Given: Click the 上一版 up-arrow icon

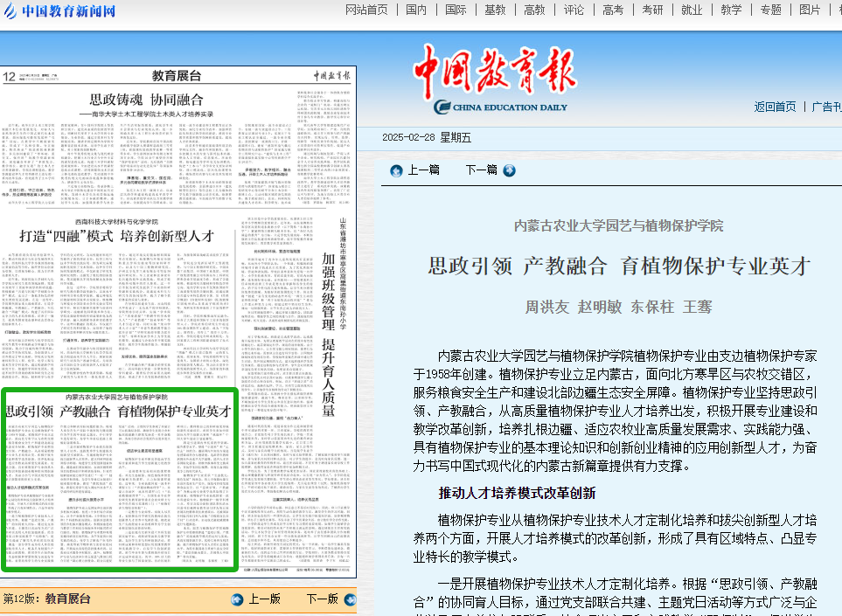Looking at the screenshot, I should point(236,599).
